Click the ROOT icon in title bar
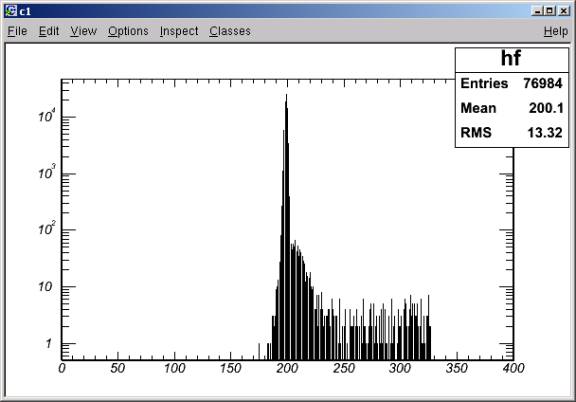 [11, 11]
